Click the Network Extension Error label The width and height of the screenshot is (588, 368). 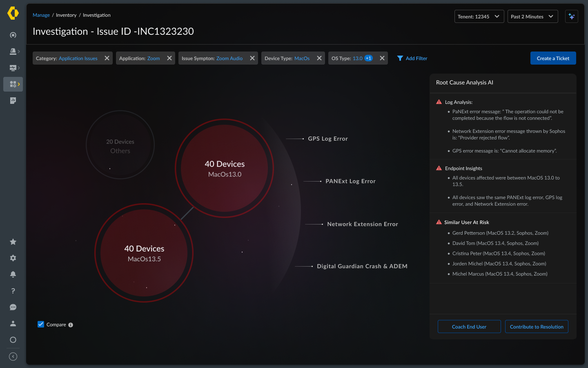point(363,224)
